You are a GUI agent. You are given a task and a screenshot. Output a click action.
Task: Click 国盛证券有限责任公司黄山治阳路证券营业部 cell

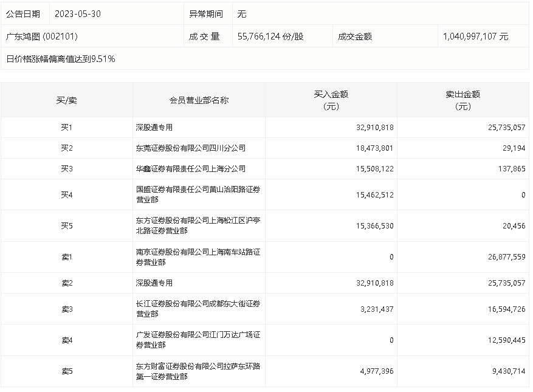point(198,194)
